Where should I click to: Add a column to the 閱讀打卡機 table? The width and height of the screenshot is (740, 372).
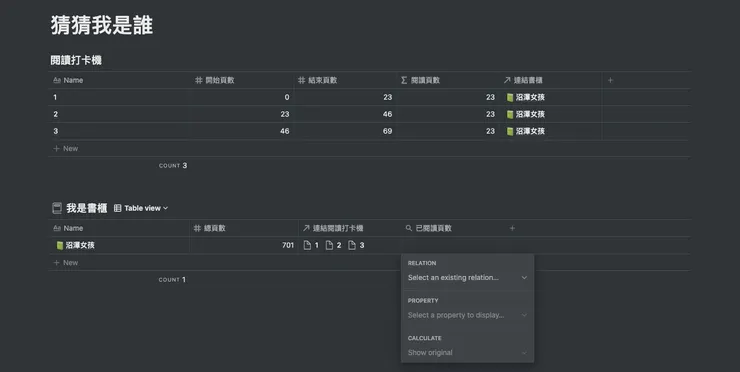610,80
